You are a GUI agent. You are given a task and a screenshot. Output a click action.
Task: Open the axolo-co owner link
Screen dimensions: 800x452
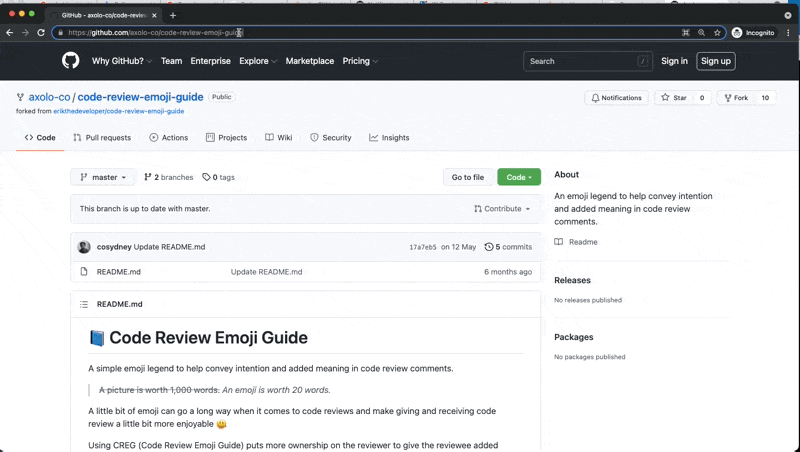tap(49, 97)
